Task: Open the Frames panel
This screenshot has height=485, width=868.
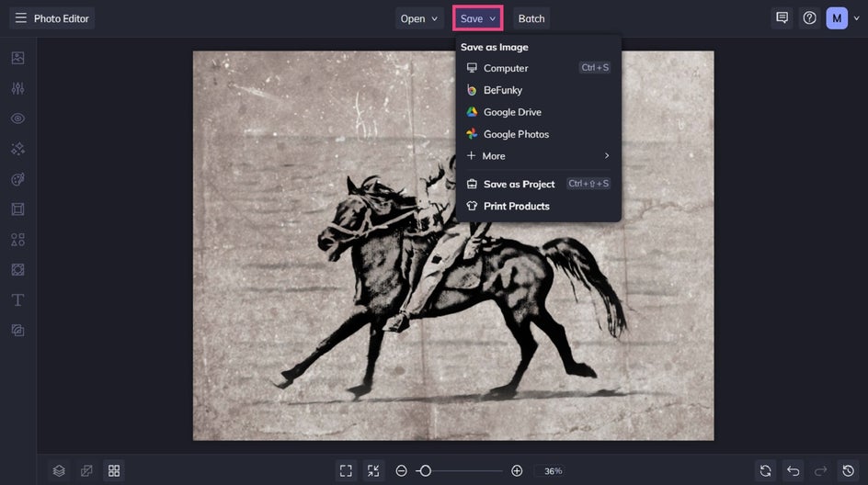Action: pos(17,209)
